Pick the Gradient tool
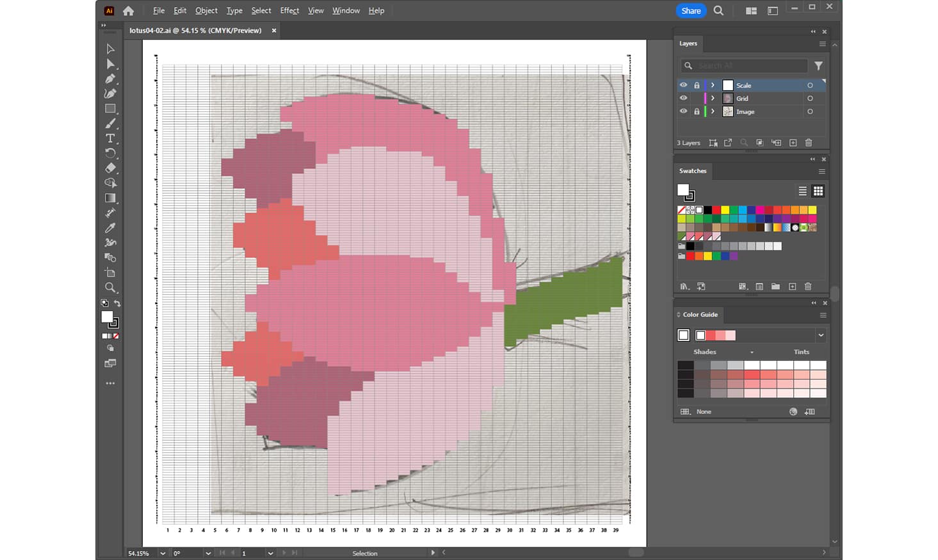The image size is (938, 560). click(110, 198)
